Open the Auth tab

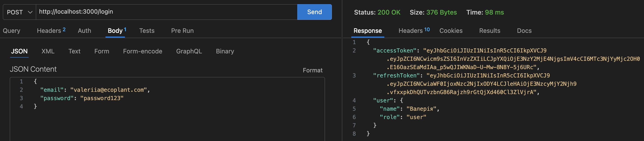[84, 31]
